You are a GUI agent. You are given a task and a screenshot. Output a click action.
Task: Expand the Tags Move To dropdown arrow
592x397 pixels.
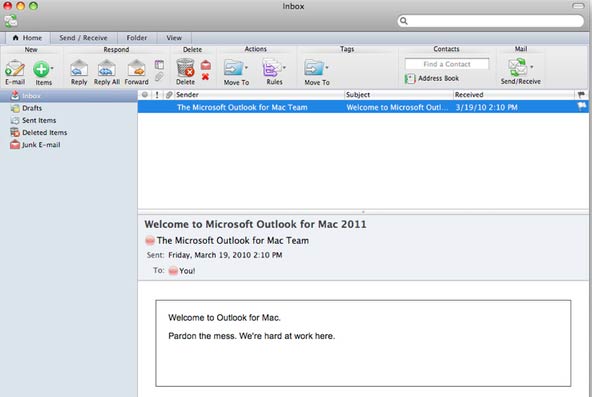pos(327,68)
